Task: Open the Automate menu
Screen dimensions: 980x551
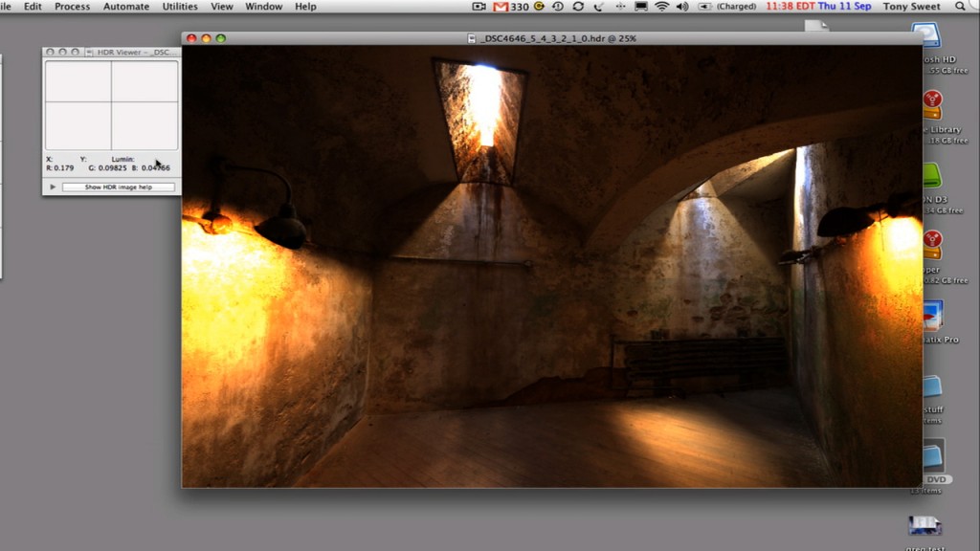Action: click(126, 7)
